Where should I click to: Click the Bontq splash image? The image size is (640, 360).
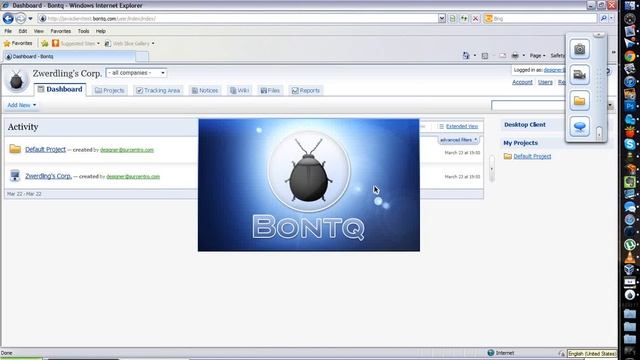tap(309, 185)
